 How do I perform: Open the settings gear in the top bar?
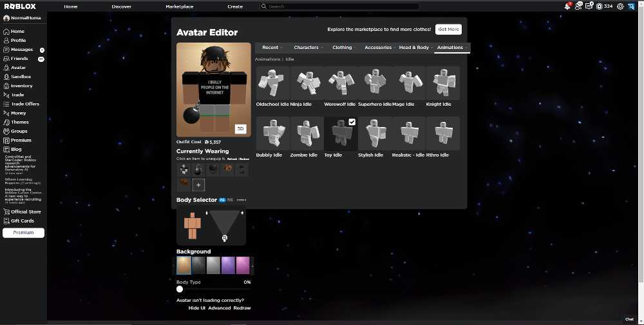(620, 6)
